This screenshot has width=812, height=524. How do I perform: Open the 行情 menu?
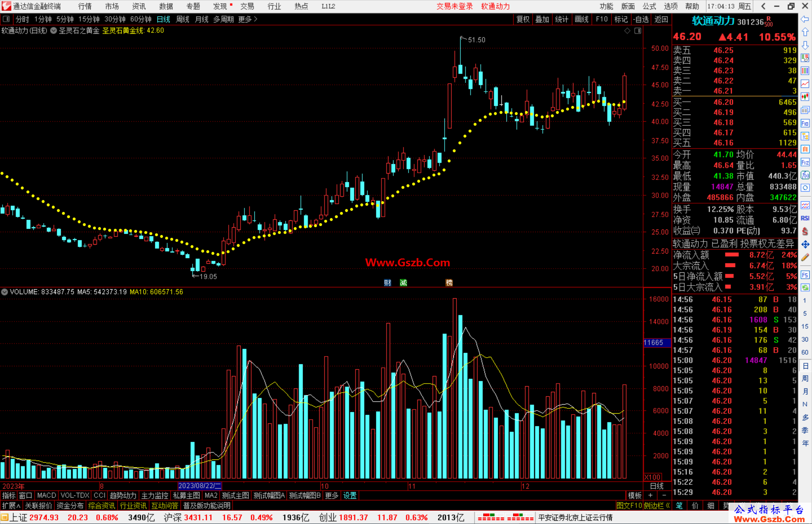[85, 6]
